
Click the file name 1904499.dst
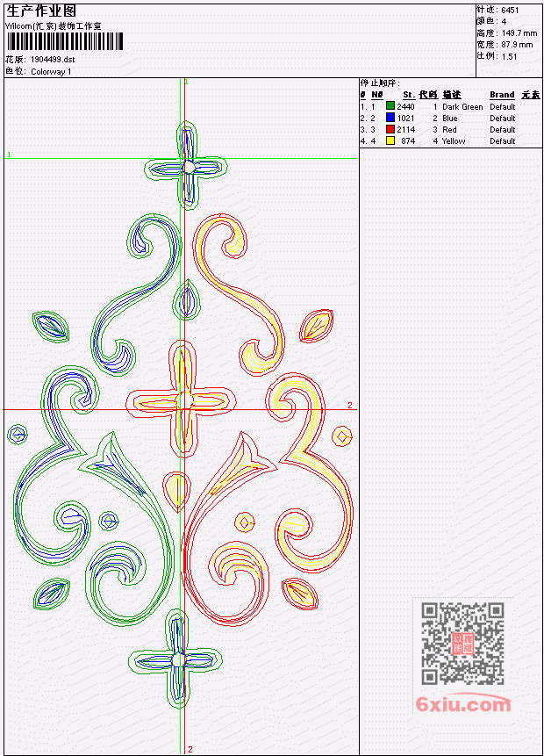tap(53, 60)
